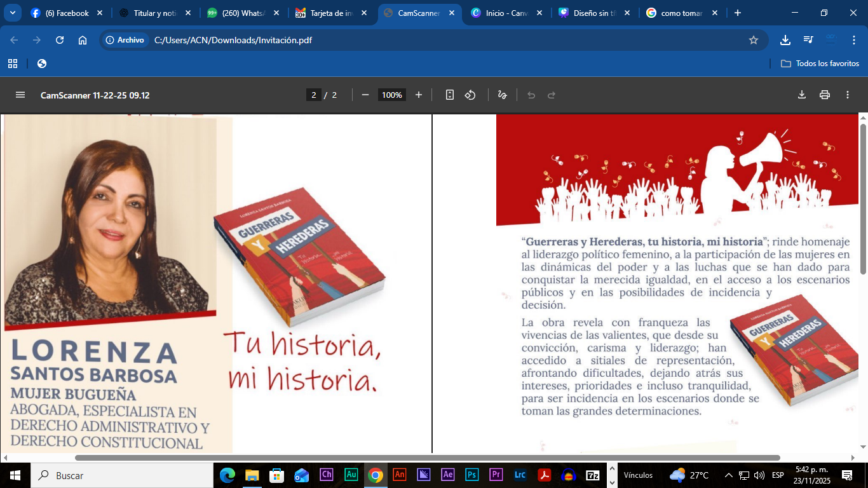
Task: Switch to the Inicio - Canva tab
Action: (x=507, y=13)
